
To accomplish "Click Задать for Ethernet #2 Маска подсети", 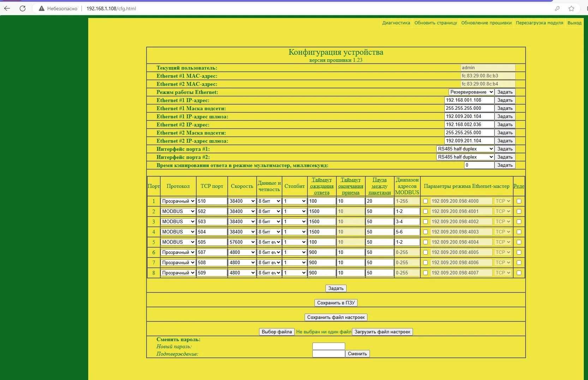I will coord(505,133).
